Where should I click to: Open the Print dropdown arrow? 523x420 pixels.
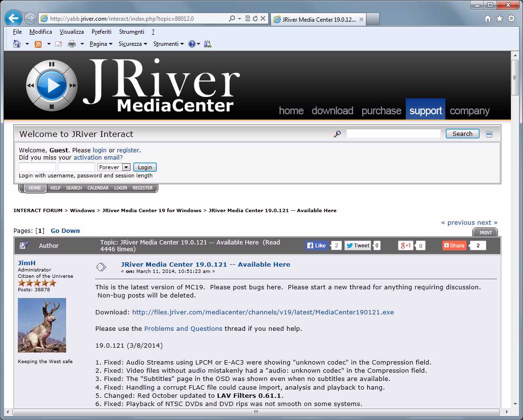(x=82, y=44)
